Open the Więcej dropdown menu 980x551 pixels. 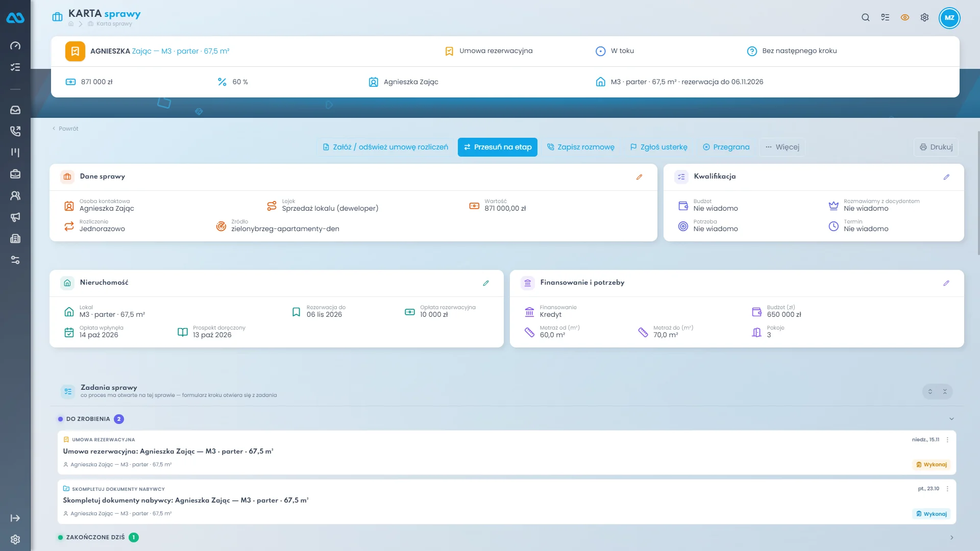782,147
